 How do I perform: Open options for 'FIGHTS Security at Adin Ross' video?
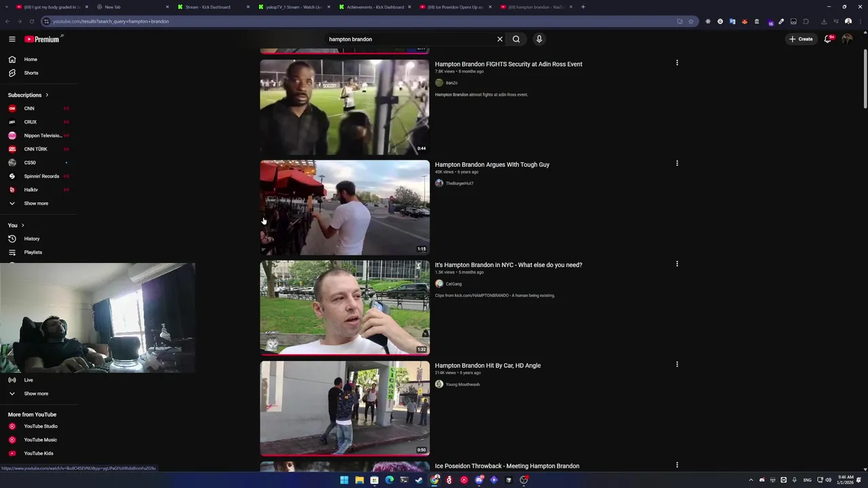pyautogui.click(x=677, y=63)
